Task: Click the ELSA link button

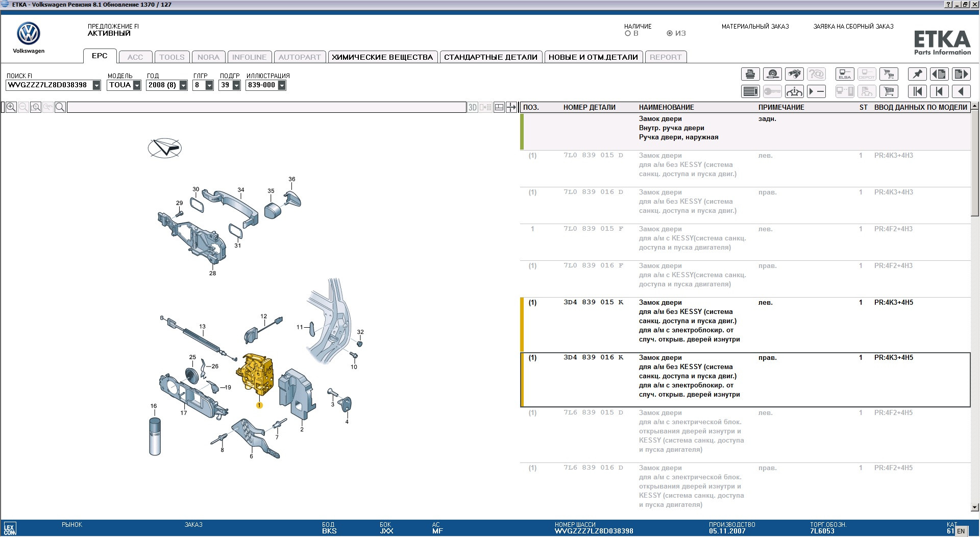Action: click(844, 75)
